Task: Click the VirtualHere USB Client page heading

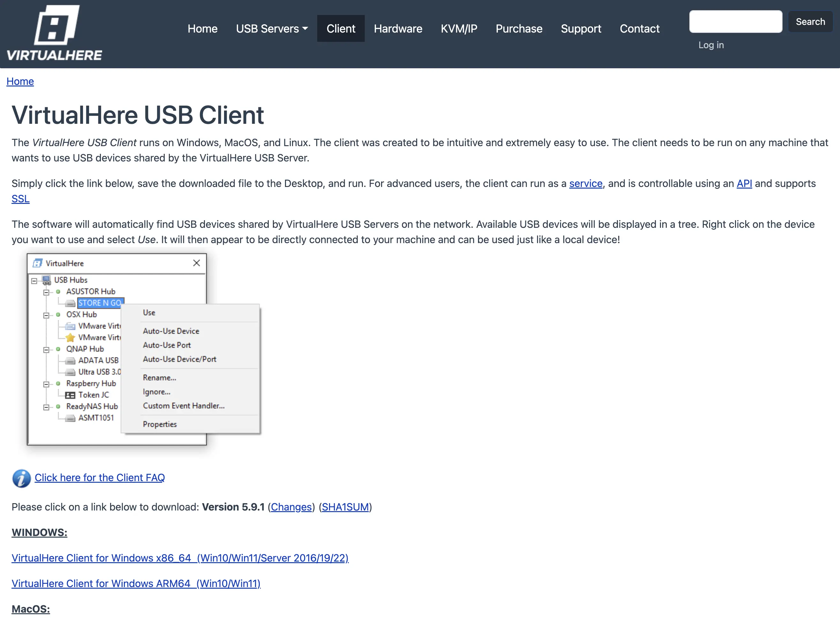Action: pos(138,115)
